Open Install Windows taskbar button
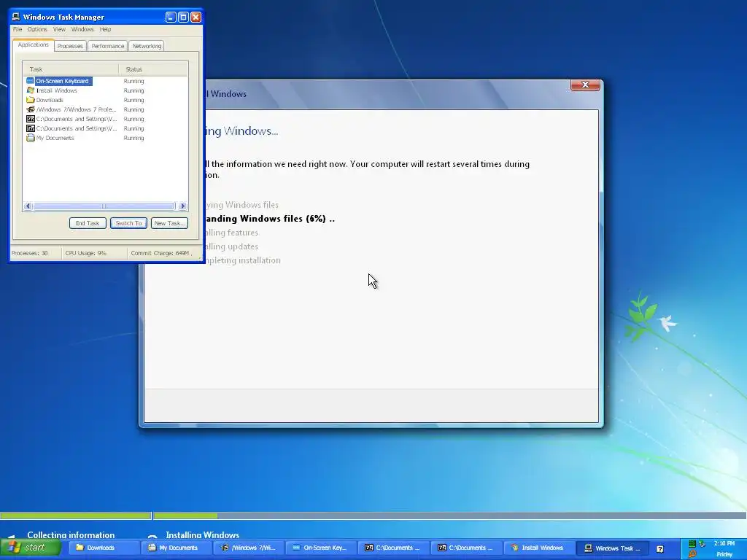 pyautogui.click(x=539, y=548)
